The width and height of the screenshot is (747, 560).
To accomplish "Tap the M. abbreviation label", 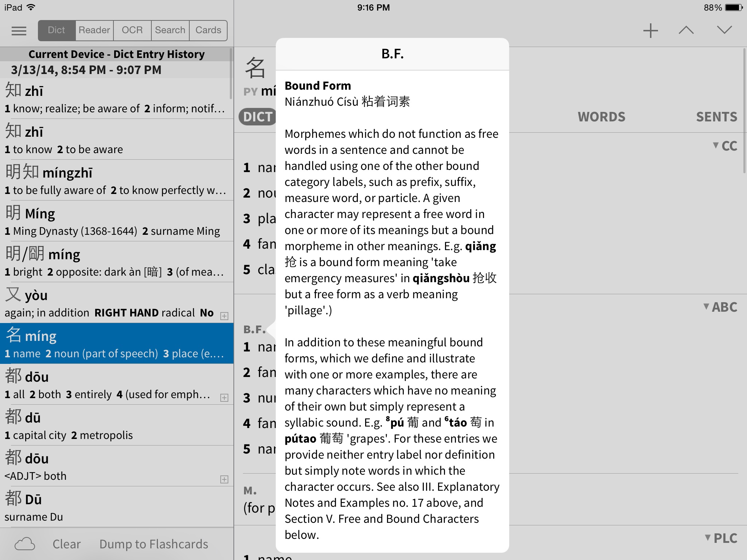I will (x=250, y=491).
